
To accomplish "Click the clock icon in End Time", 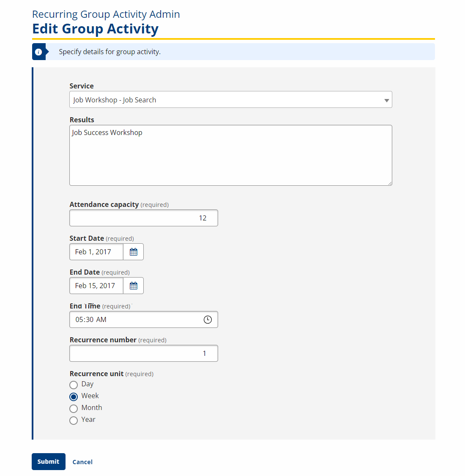I will (208, 319).
